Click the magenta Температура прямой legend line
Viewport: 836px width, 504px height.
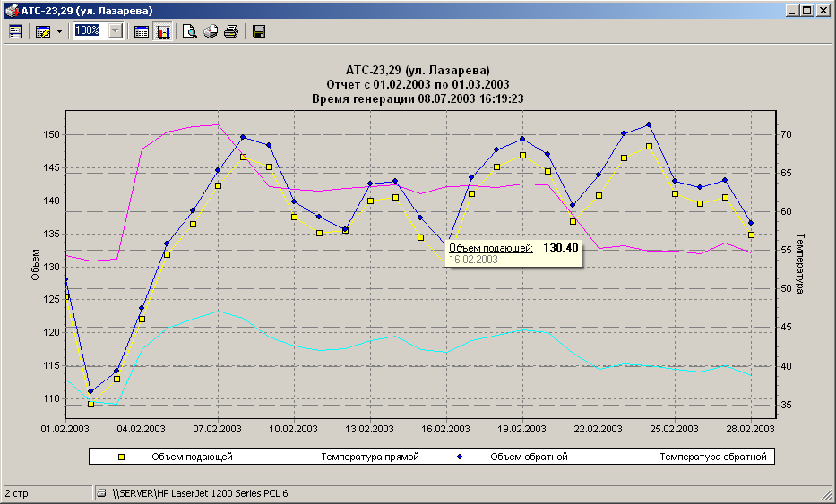point(289,457)
